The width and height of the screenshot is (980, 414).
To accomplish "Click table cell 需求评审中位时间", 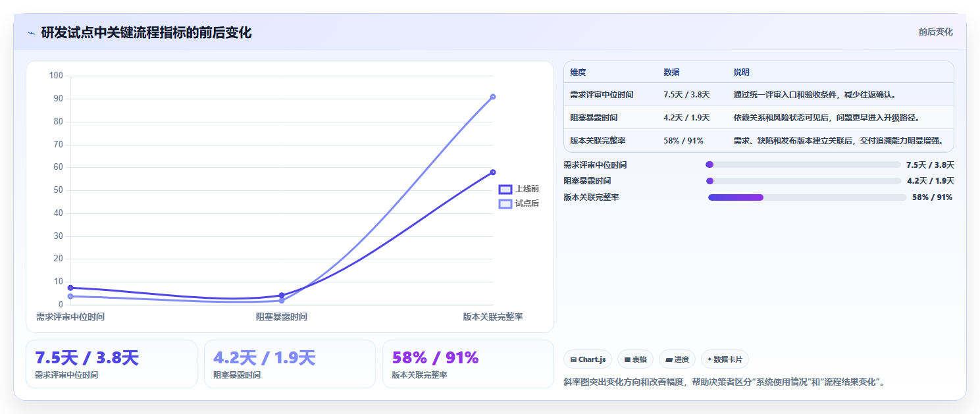I will click(602, 95).
